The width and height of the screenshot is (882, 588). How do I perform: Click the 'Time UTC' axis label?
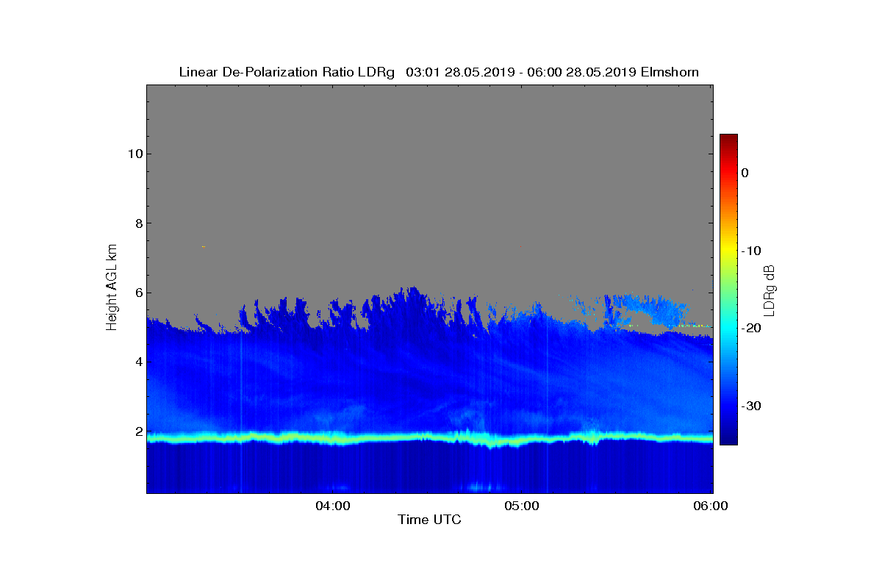[430, 520]
